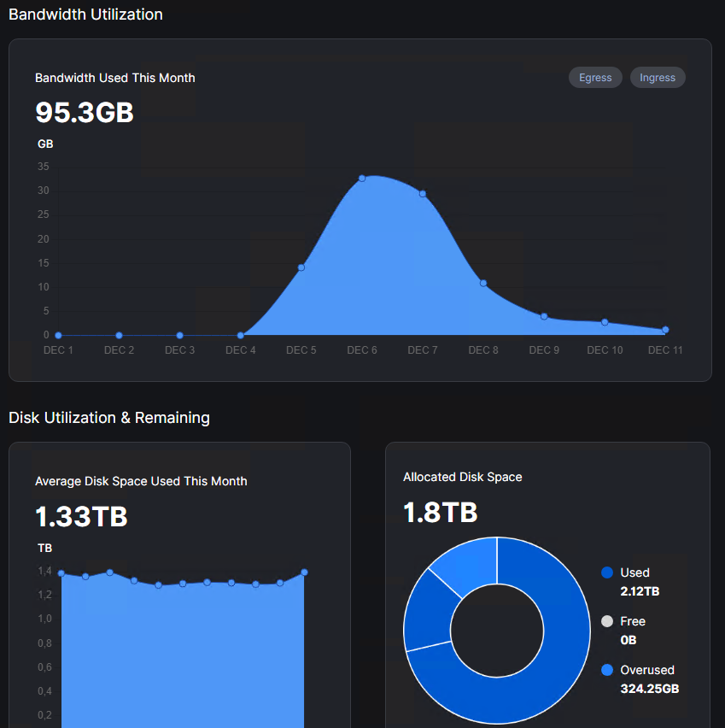Viewport: 725px width, 728px height.
Task: Click the DEC 5 bandwidth data point
Action: (x=301, y=267)
